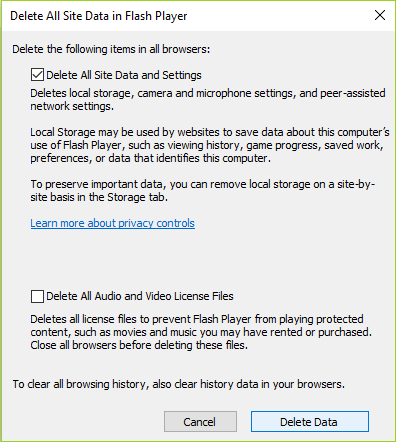Viewport: 396px width, 442px height.
Task: Uncheck the Delete All Site Data checkbox
Action: [x=37, y=75]
